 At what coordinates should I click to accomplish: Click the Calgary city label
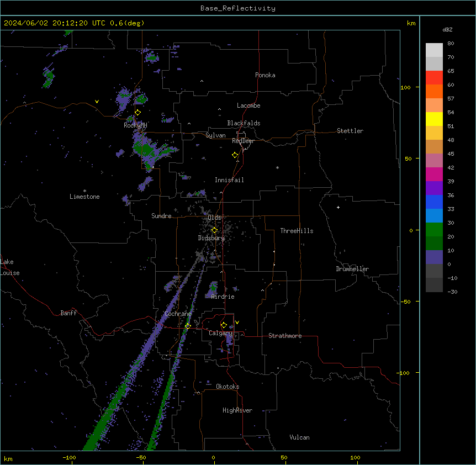(220, 333)
